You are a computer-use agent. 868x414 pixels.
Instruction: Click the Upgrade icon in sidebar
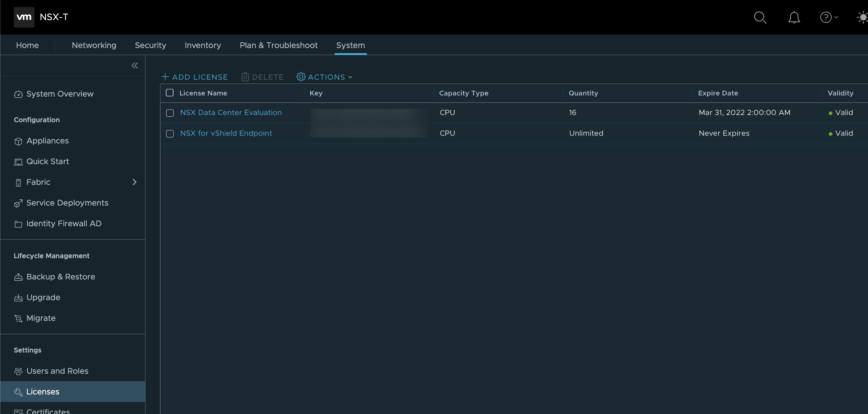click(18, 298)
